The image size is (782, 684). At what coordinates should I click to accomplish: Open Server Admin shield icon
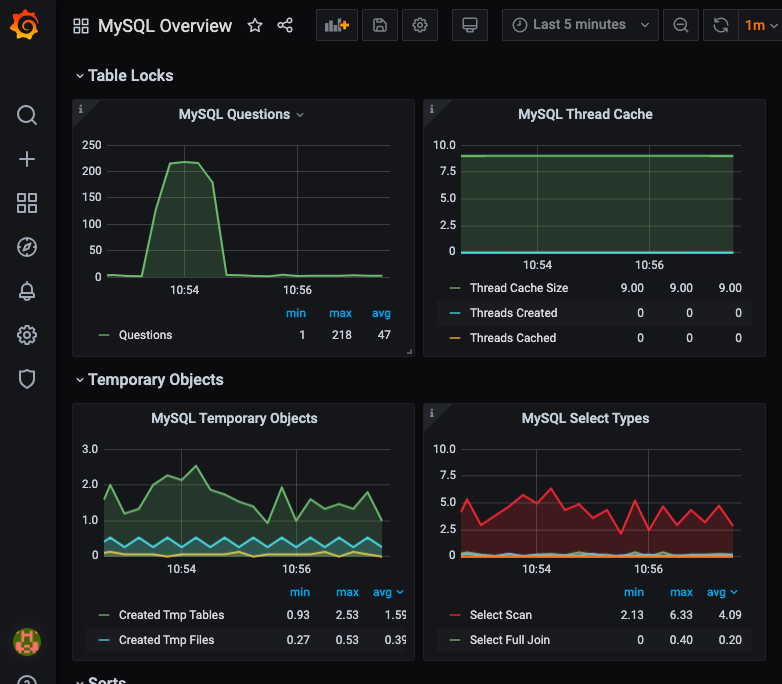(27, 379)
